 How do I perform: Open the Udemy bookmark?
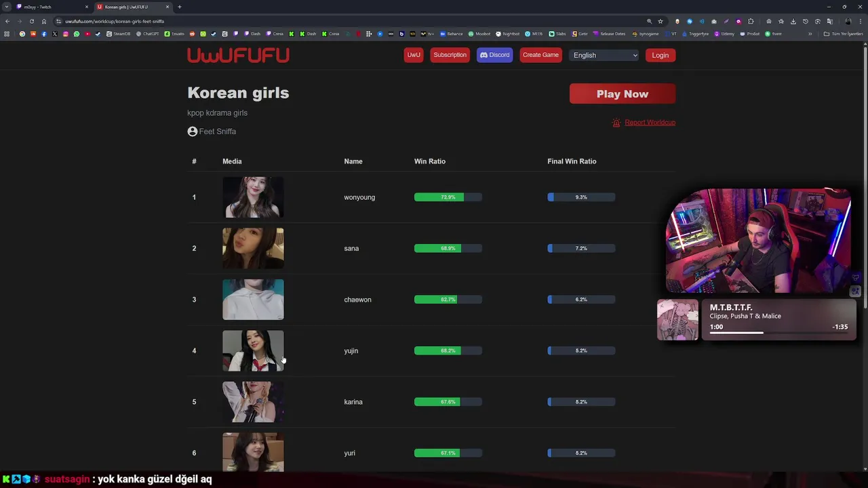pos(724,34)
